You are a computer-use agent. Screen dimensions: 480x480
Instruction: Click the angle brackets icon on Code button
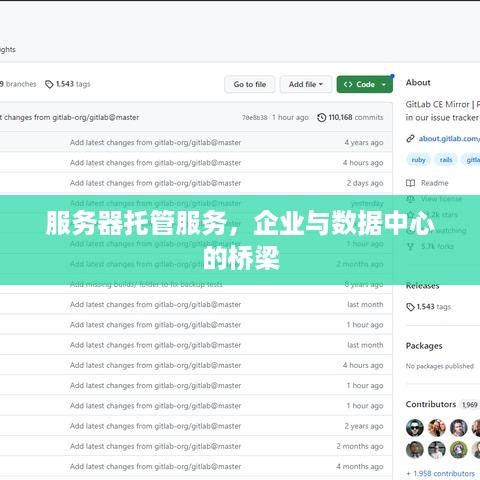click(x=348, y=84)
